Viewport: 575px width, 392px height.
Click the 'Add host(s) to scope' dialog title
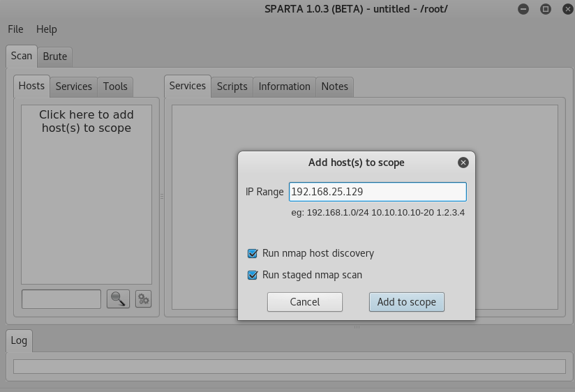(356, 163)
